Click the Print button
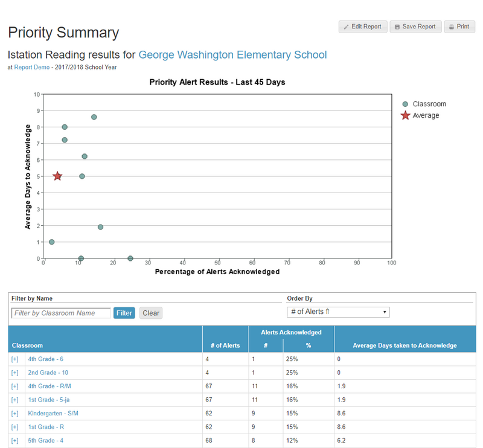Viewport: 483px width, 448px height. pos(459,27)
